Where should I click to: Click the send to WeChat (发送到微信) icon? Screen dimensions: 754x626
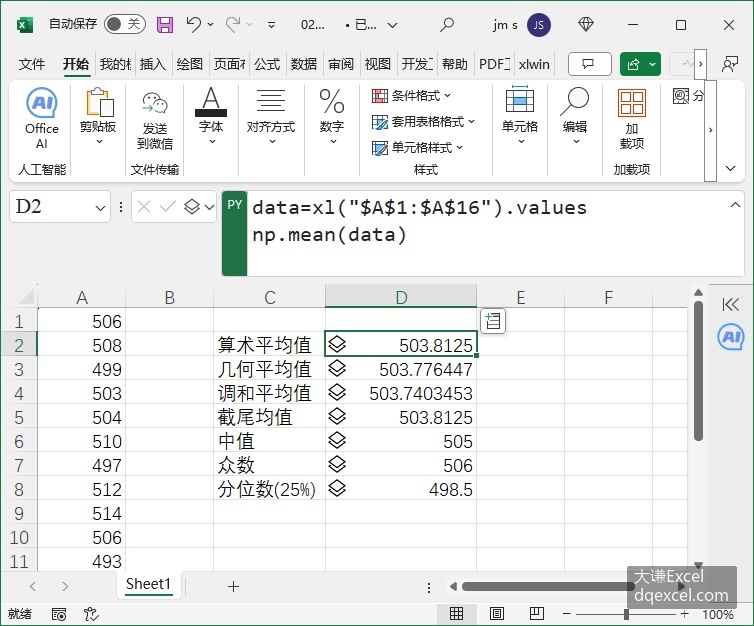pyautogui.click(x=154, y=120)
